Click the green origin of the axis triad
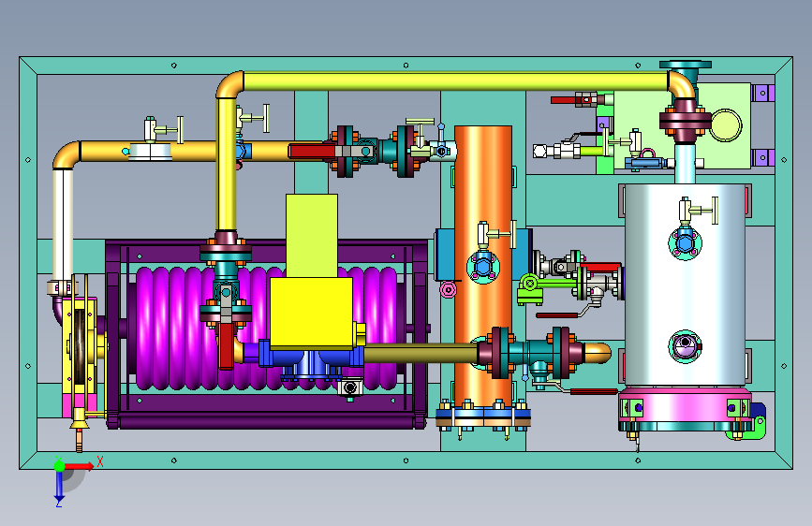The image size is (812, 526). pyautogui.click(x=60, y=466)
